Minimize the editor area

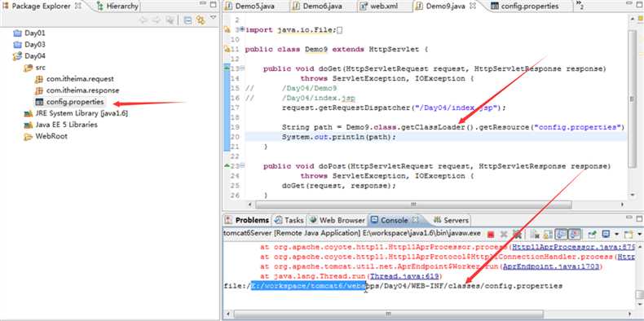[629, 4]
